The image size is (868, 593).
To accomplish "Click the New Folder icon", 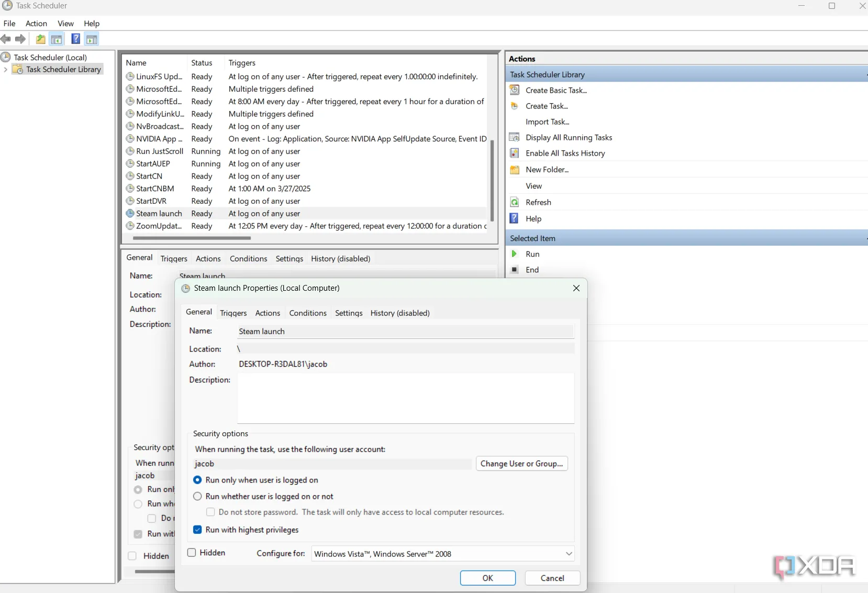I will [515, 170].
